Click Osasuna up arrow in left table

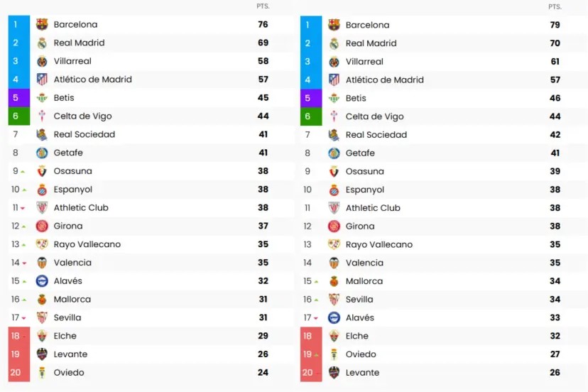(x=23, y=172)
